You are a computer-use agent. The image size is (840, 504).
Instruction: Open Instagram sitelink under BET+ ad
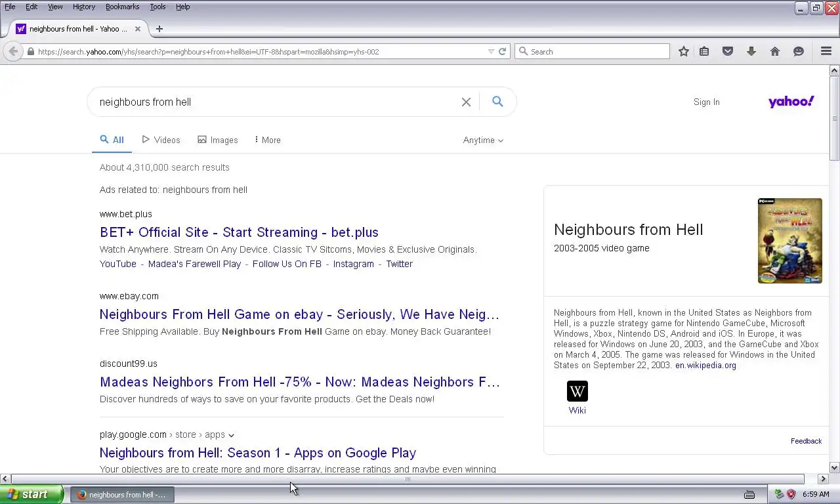353,264
